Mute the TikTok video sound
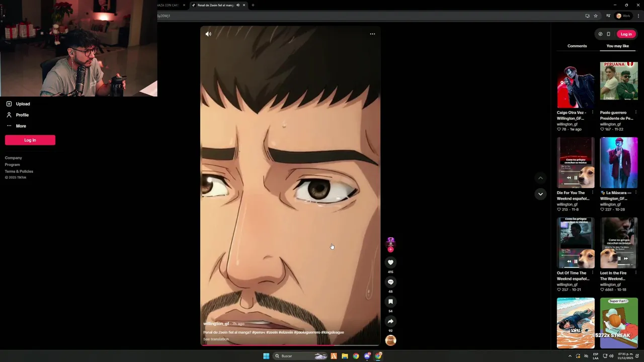The height and width of the screenshot is (362, 644). pos(208,34)
